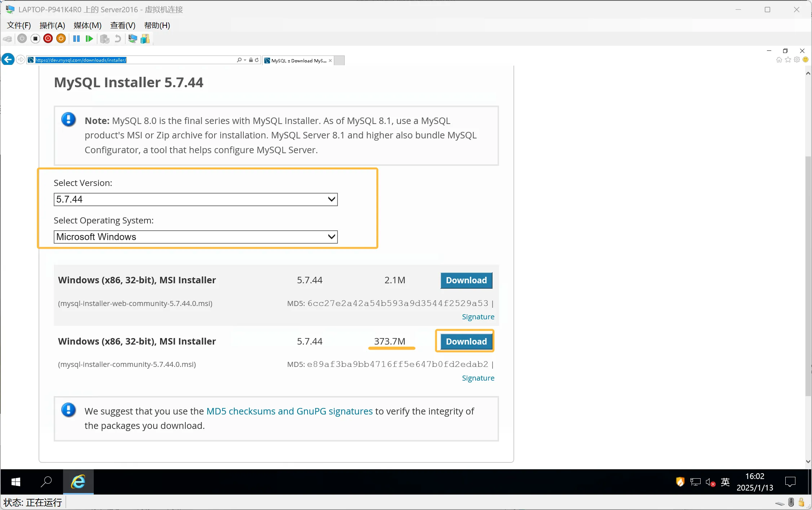The width and height of the screenshot is (812, 510).
Task: Click the Internet Explorer taskbar icon
Action: pyautogui.click(x=78, y=482)
